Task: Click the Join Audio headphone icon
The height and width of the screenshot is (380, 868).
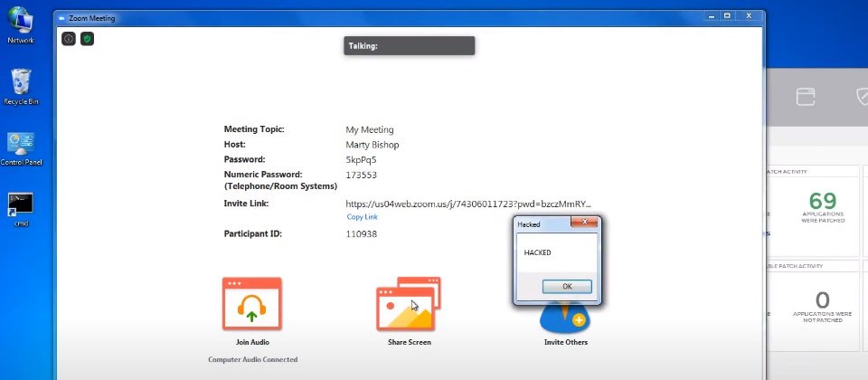Action: [x=252, y=304]
